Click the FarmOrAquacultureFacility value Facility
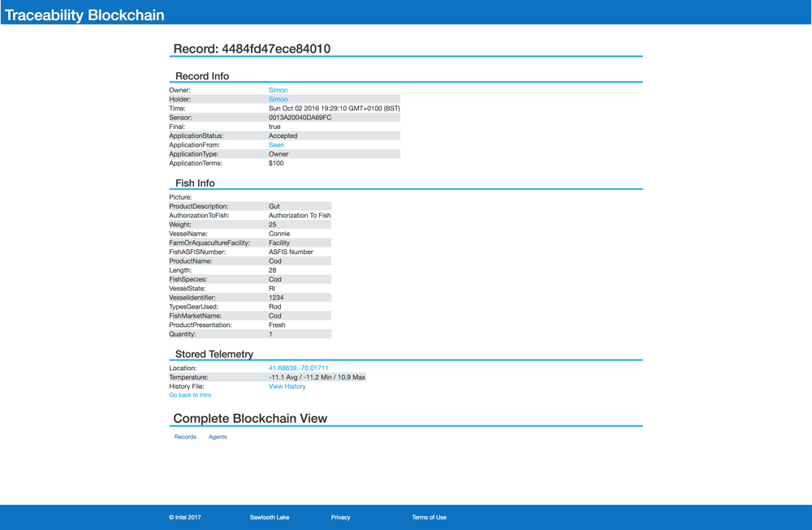 pos(279,243)
